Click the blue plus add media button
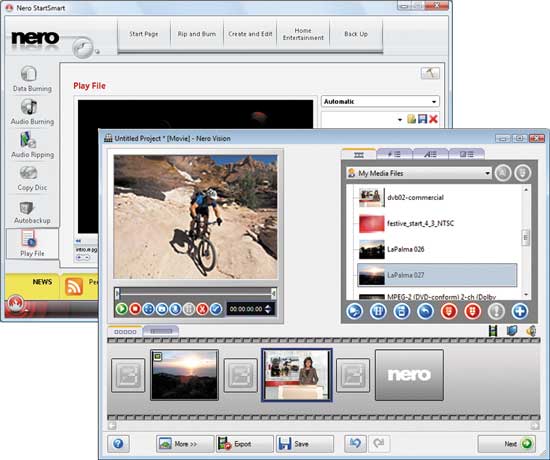Image resolution: width=550 pixels, height=460 pixels. coord(520,311)
